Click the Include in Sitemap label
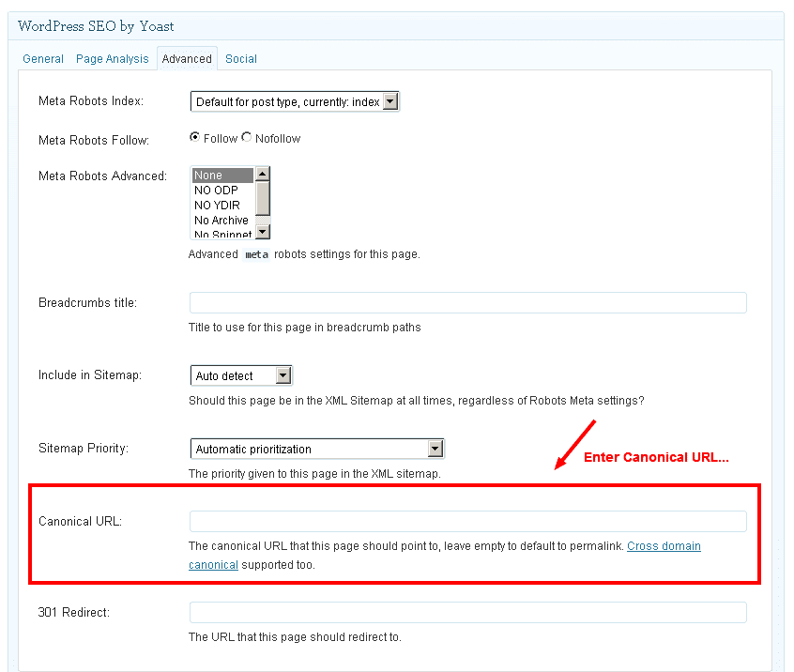 (x=90, y=375)
